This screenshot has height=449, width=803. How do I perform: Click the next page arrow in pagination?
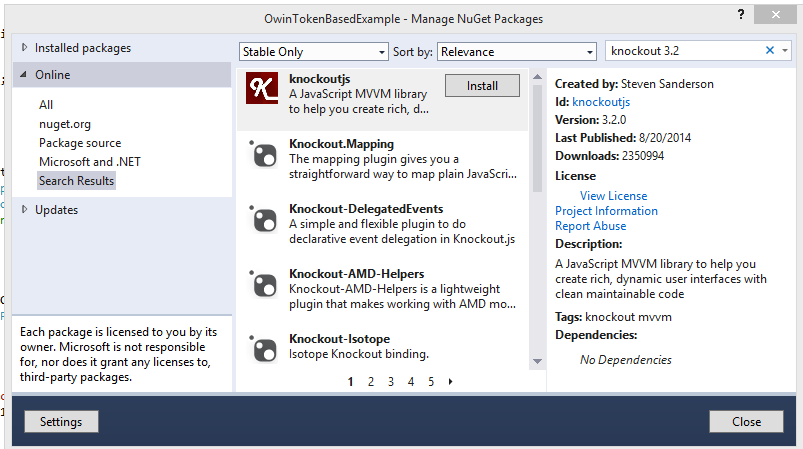point(451,381)
